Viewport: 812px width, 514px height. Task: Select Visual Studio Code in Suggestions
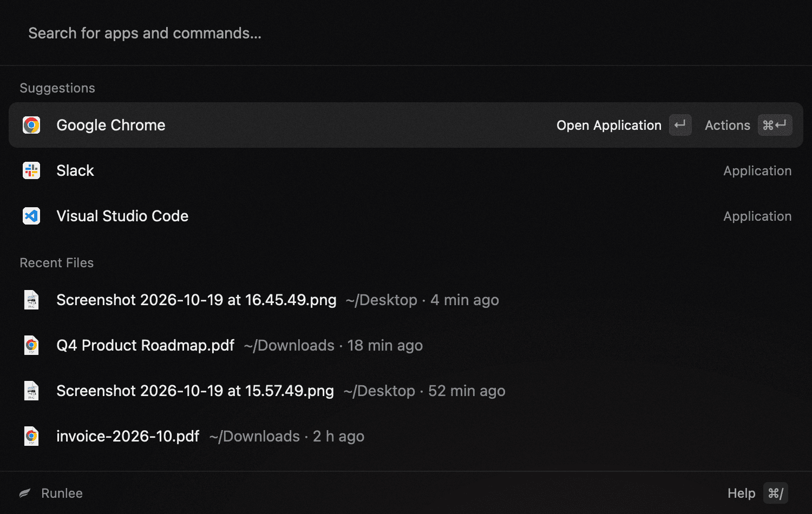[x=406, y=216]
